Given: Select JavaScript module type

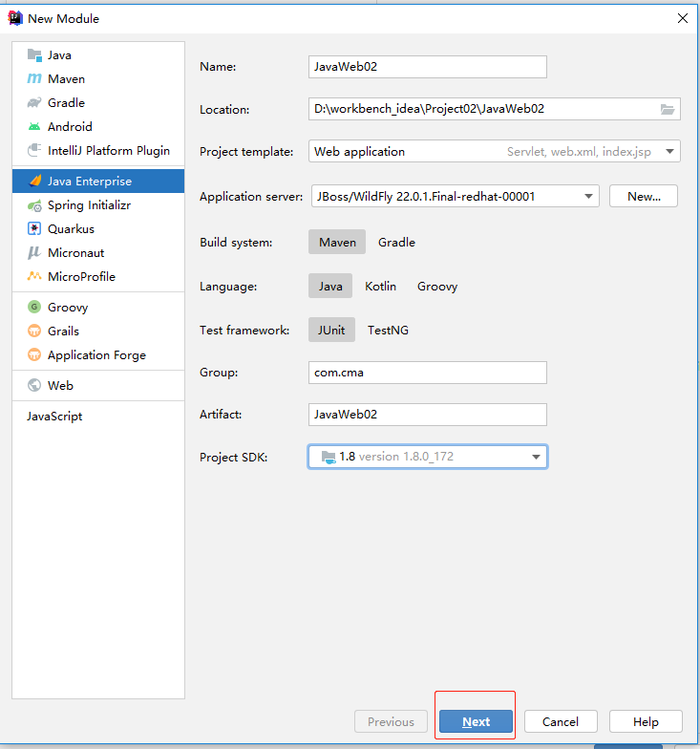Looking at the screenshot, I should coord(54,417).
